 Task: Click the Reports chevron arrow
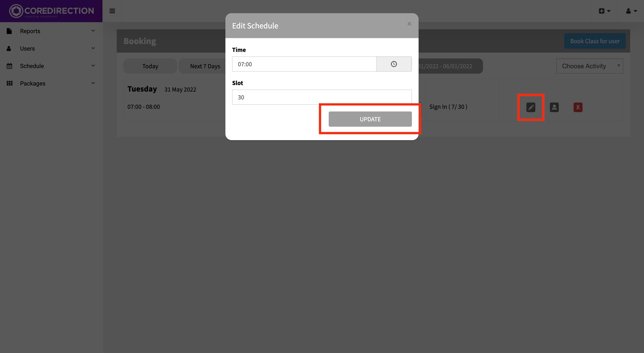[93, 30]
